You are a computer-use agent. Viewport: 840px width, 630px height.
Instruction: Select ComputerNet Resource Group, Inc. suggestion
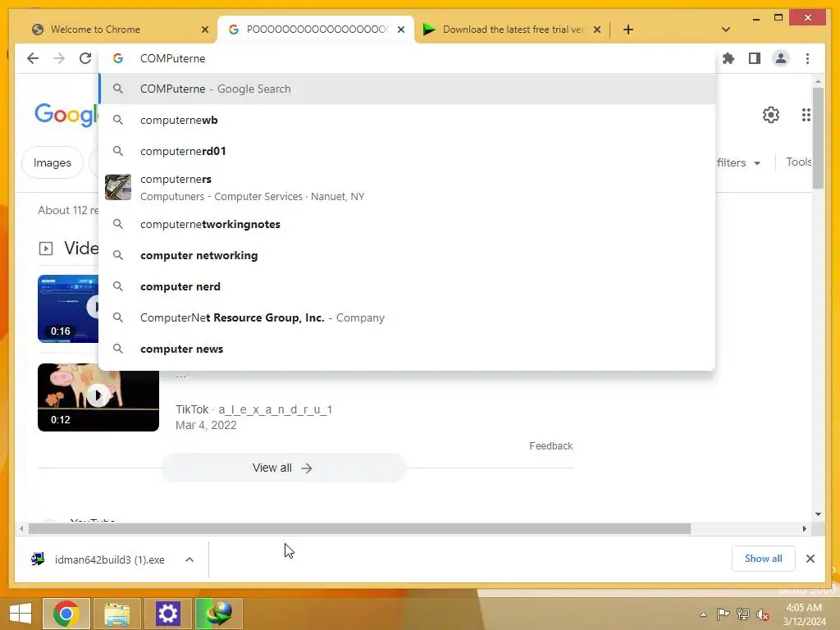pos(407,317)
